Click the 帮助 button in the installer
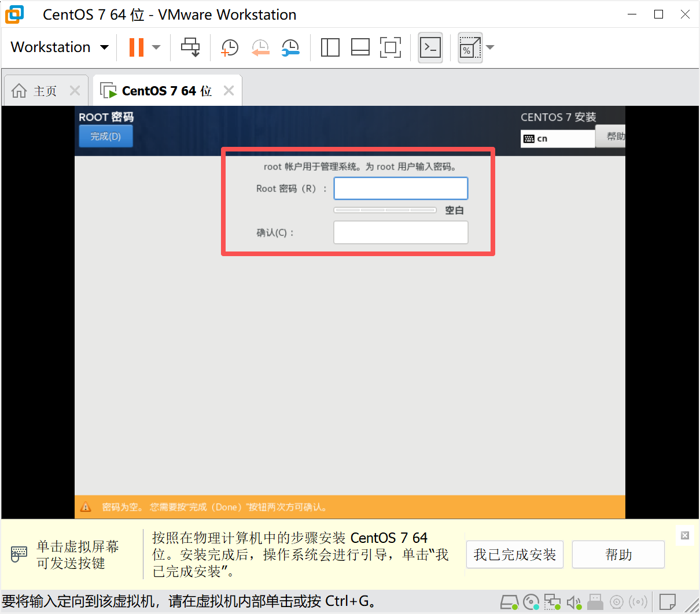Screen dimensions: 700x614 tap(611, 136)
